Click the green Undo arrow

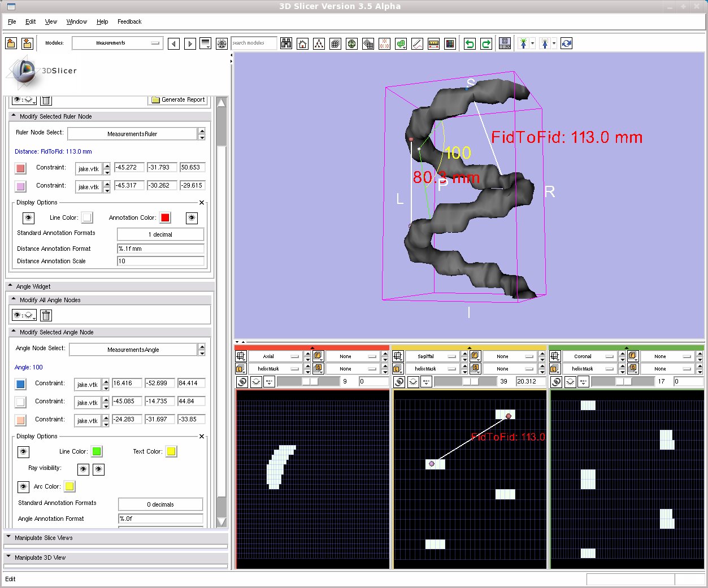coord(470,43)
